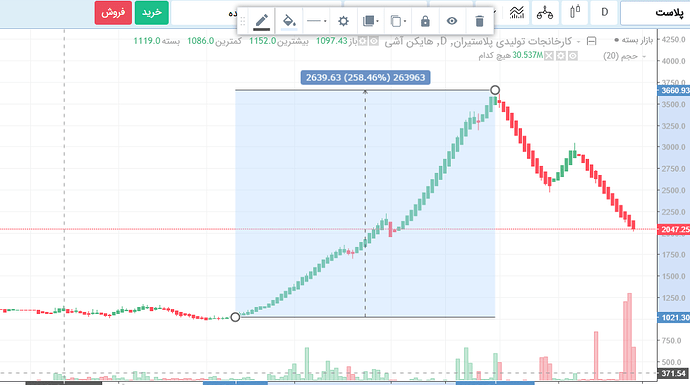Click the 1500.0 price scale tick label
This screenshot has width=690, height=385.
click(674, 276)
